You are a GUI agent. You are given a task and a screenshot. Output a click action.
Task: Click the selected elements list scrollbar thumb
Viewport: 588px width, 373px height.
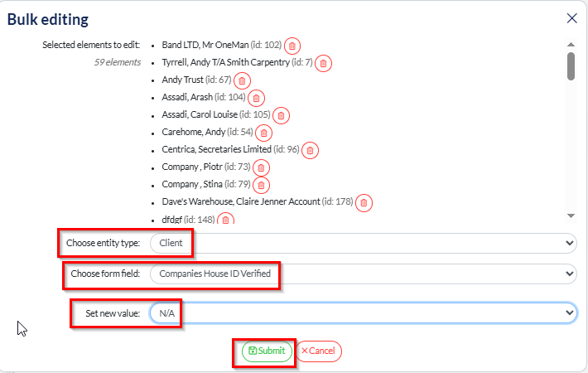click(571, 66)
